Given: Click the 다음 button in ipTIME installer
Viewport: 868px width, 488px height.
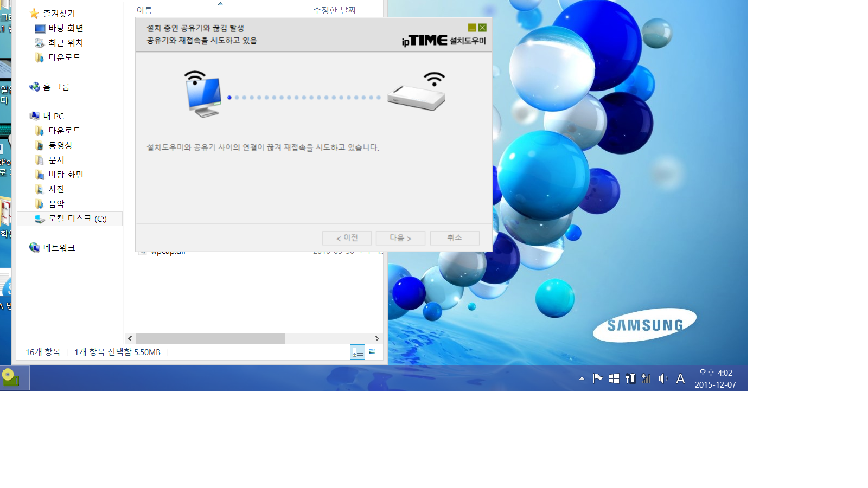Looking at the screenshot, I should pyautogui.click(x=400, y=238).
